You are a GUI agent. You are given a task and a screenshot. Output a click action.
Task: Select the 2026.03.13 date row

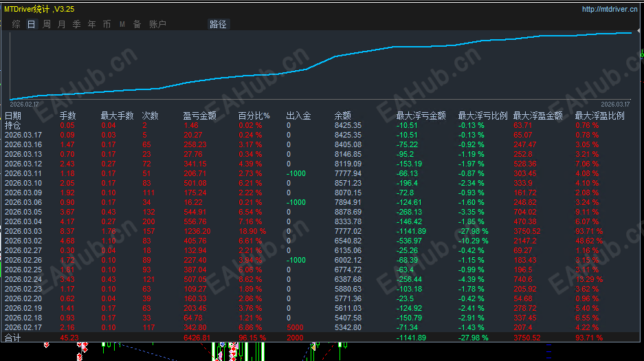23,154
